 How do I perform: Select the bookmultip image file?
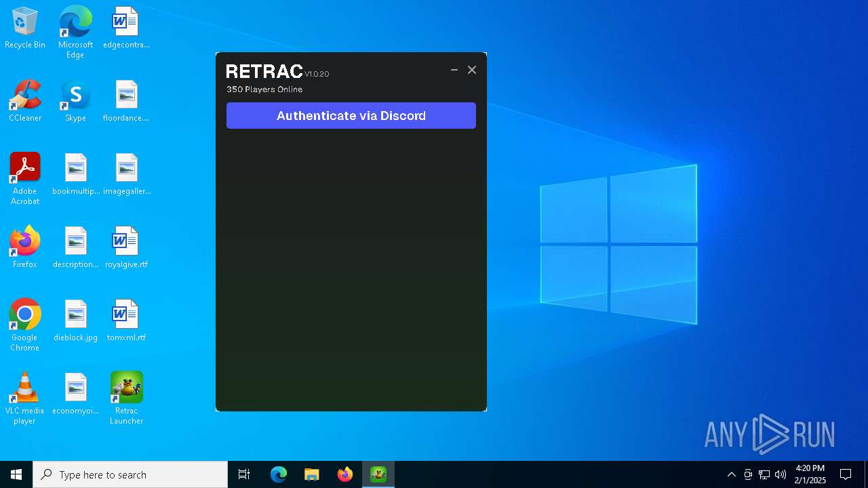(x=75, y=175)
